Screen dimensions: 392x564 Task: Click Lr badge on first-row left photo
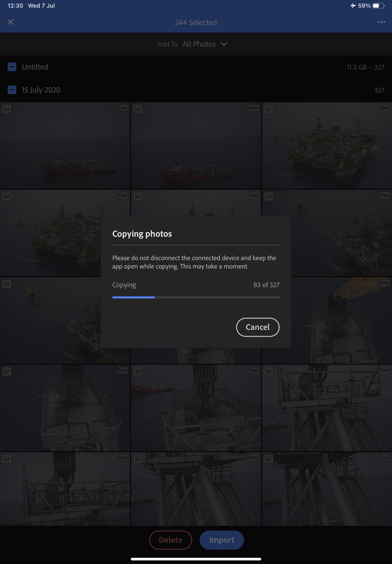(x=7, y=109)
